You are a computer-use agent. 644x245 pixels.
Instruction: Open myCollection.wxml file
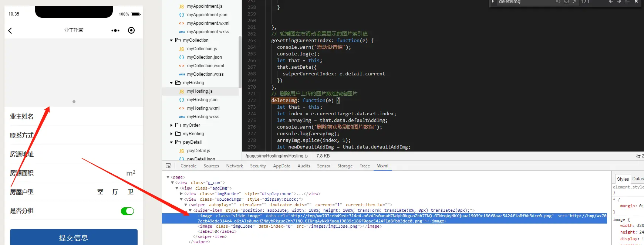point(205,66)
